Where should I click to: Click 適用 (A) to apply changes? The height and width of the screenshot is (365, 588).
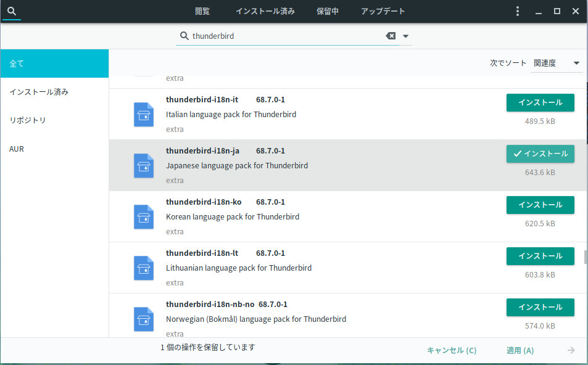pos(520,350)
